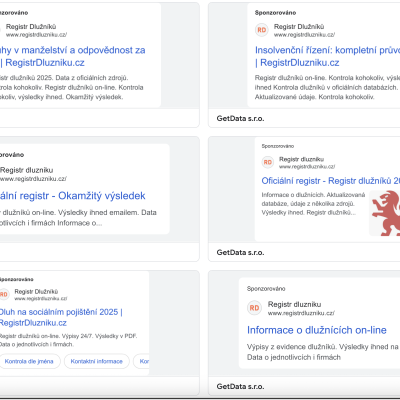Open 'Dluh na sociálním pojištění 2025' headline
Image resolution: width=400 pixels, height=400 pixels.
tap(61, 317)
